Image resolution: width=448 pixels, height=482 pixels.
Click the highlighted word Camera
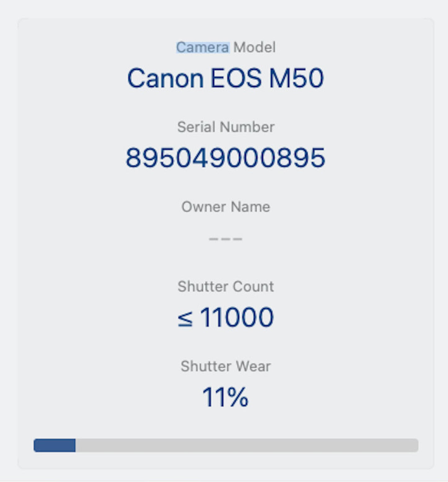(202, 47)
